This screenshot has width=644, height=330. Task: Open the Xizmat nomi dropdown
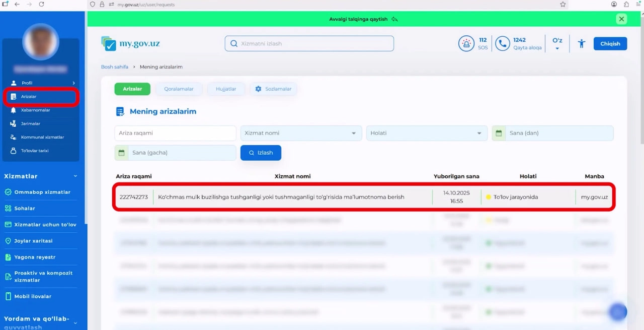[301, 134]
